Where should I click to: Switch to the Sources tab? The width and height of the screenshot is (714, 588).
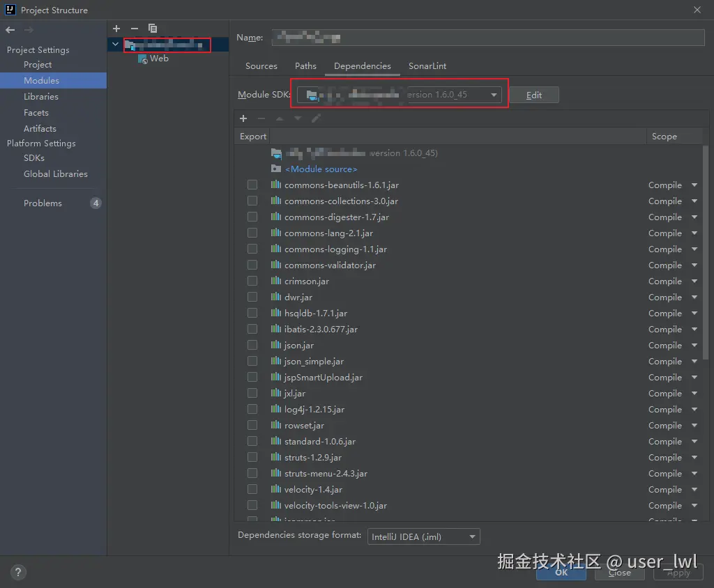(x=261, y=66)
